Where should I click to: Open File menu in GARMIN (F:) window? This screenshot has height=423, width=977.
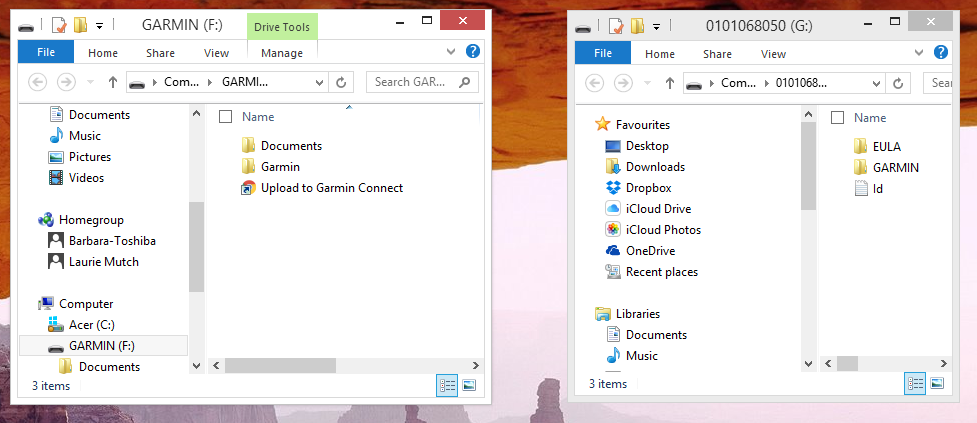46,52
